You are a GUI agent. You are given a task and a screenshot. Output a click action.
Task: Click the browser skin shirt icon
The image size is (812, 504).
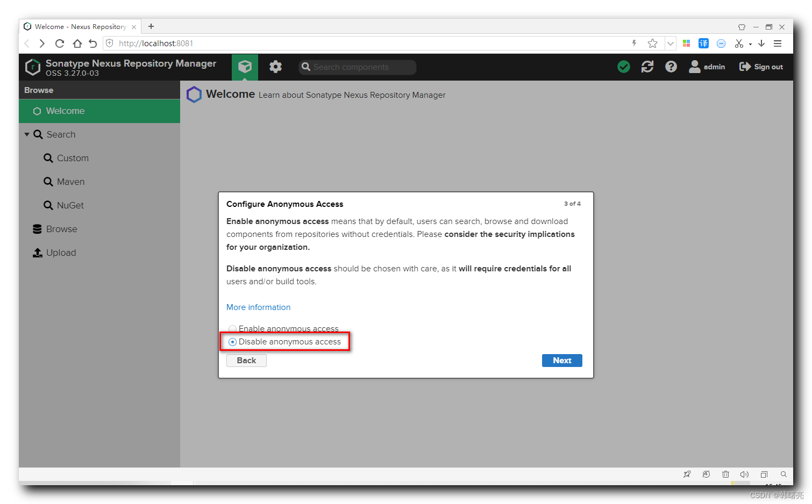[742, 27]
